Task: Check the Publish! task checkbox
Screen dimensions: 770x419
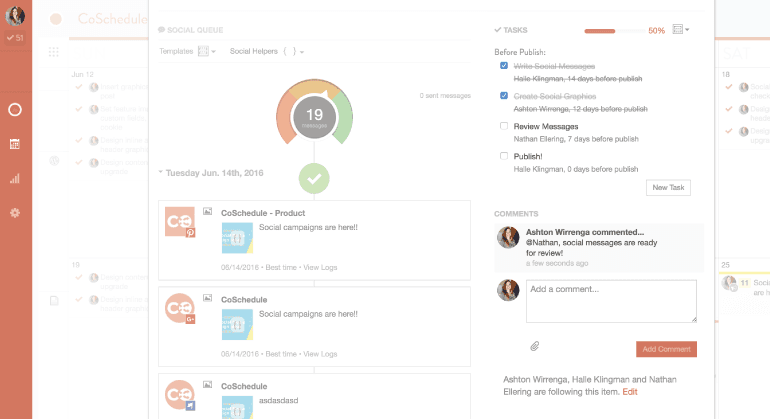Action: [x=504, y=156]
